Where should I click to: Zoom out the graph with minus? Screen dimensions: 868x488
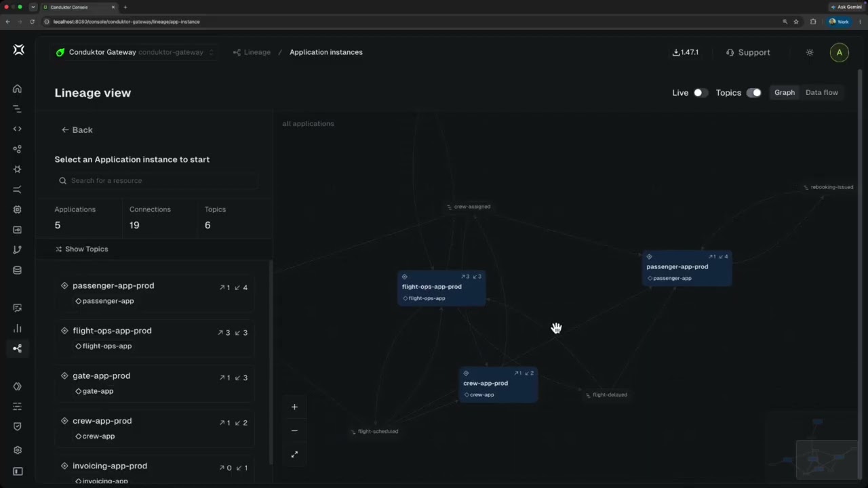click(294, 430)
